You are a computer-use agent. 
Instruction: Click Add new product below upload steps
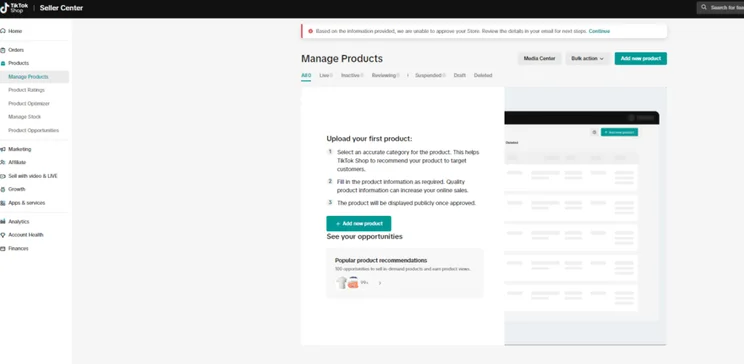tap(359, 224)
